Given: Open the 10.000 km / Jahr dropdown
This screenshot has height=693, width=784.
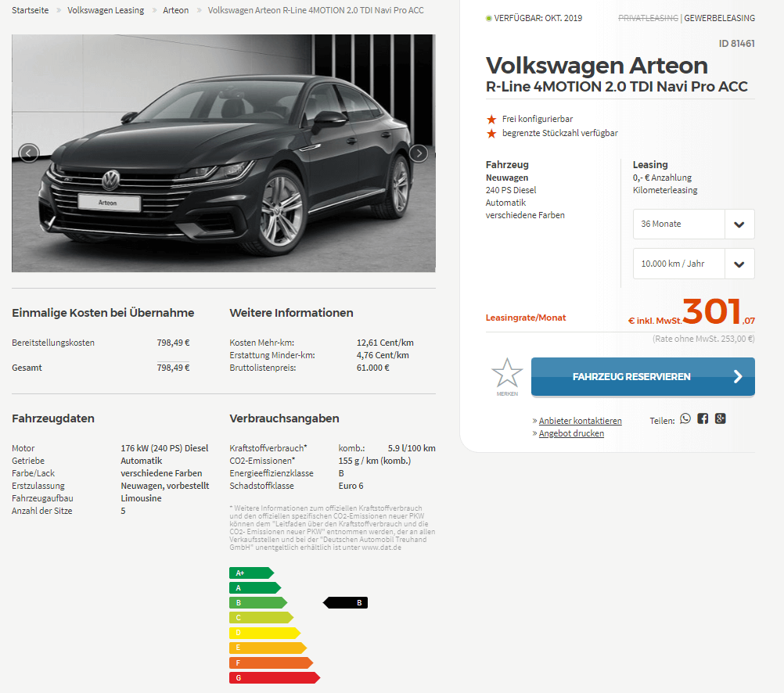Looking at the screenshot, I should click(693, 264).
